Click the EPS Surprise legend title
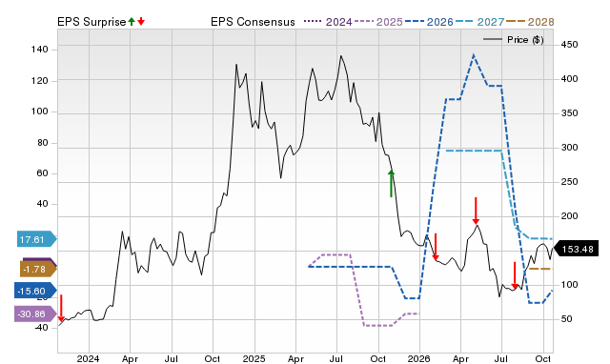 [91, 22]
